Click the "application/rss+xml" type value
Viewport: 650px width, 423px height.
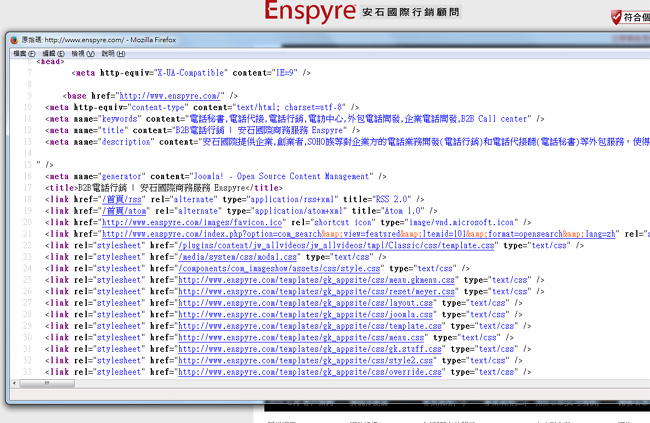coord(293,199)
